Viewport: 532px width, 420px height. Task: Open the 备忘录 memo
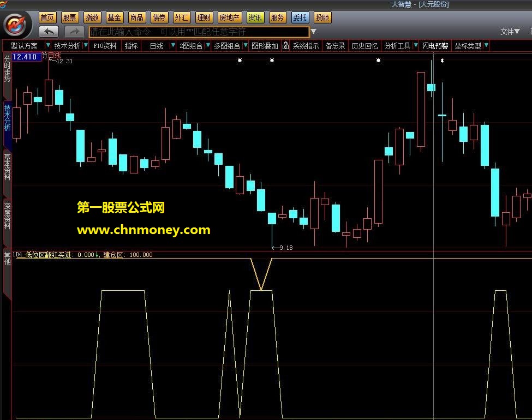point(335,46)
